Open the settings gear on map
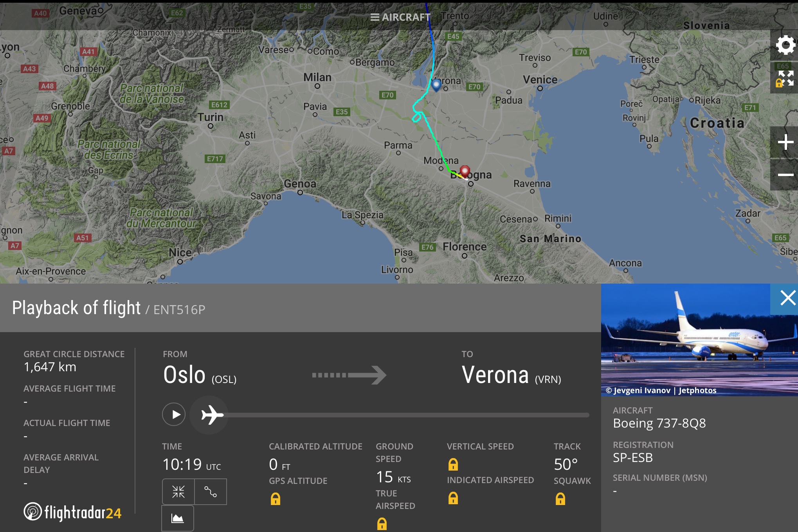This screenshot has width=798, height=532. 785,45
